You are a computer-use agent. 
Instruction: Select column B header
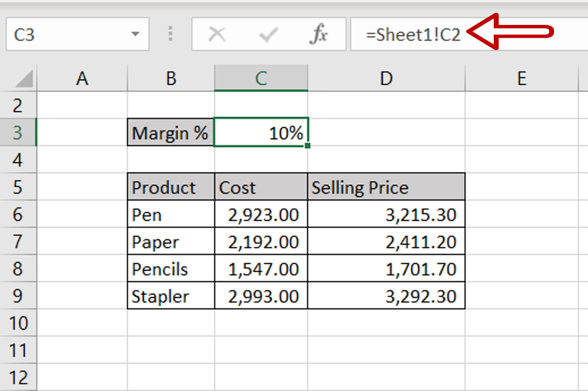(171, 78)
